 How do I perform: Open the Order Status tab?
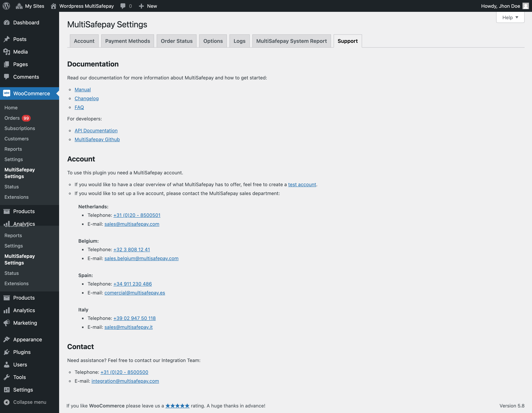click(177, 41)
